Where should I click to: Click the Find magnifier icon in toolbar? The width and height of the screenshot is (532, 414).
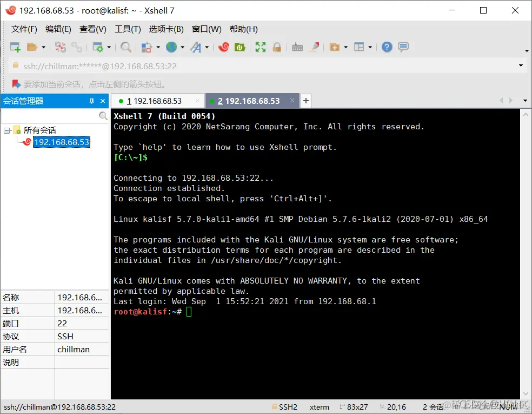(x=126, y=47)
